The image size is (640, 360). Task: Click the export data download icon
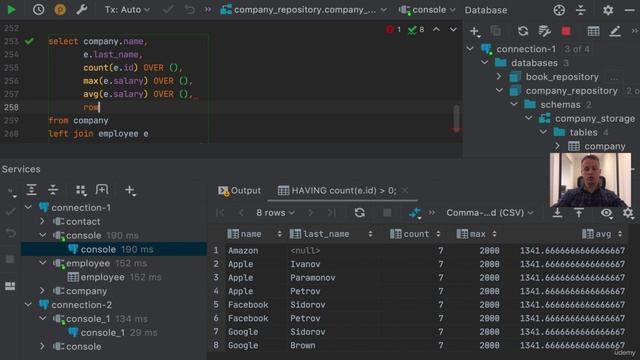click(x=557, y=213)
